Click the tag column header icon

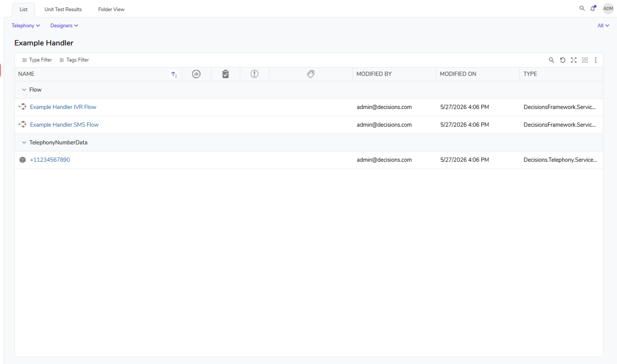311,74
